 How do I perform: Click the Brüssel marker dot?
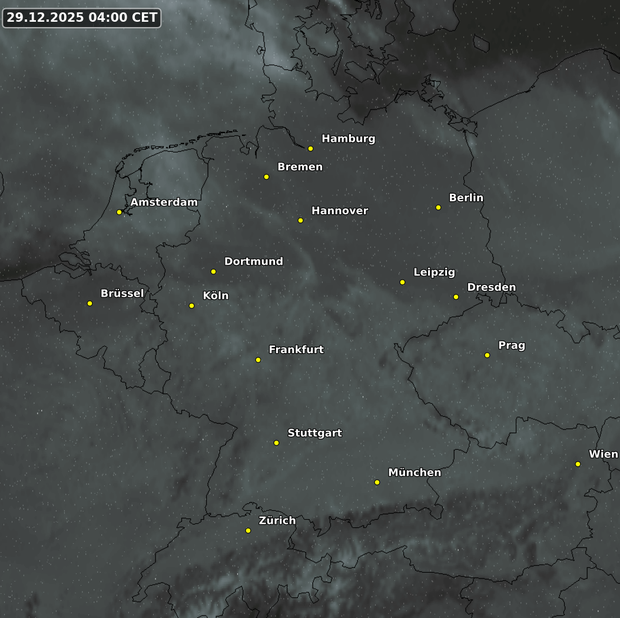click(90, 303)
